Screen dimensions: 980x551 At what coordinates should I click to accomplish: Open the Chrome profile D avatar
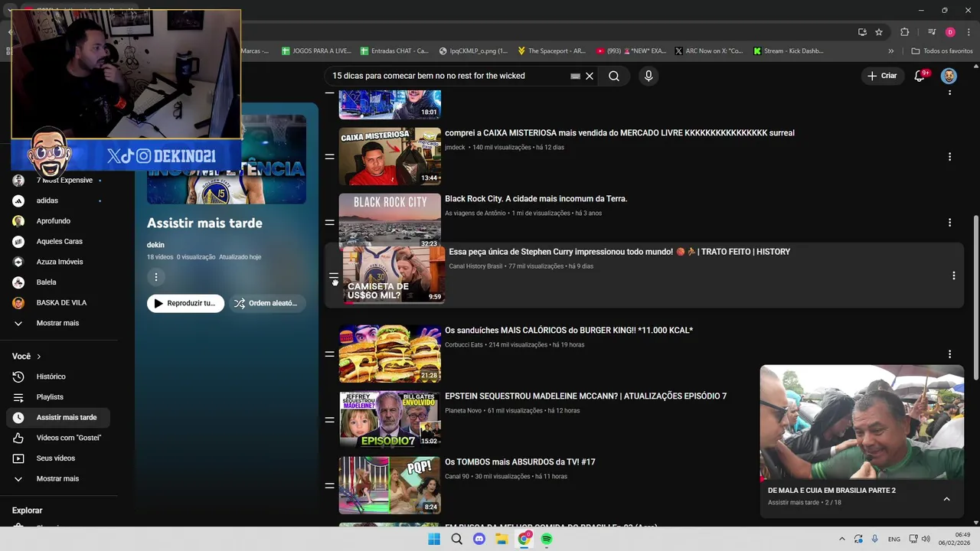point(950,32)
